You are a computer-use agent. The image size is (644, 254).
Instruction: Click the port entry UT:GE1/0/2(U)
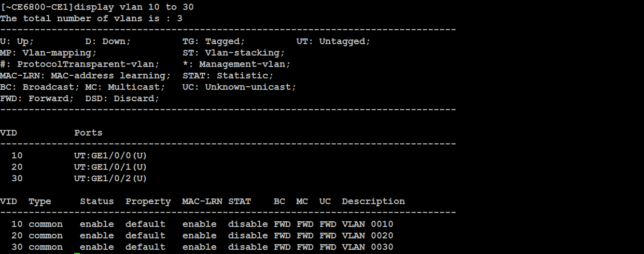point(110,179)
